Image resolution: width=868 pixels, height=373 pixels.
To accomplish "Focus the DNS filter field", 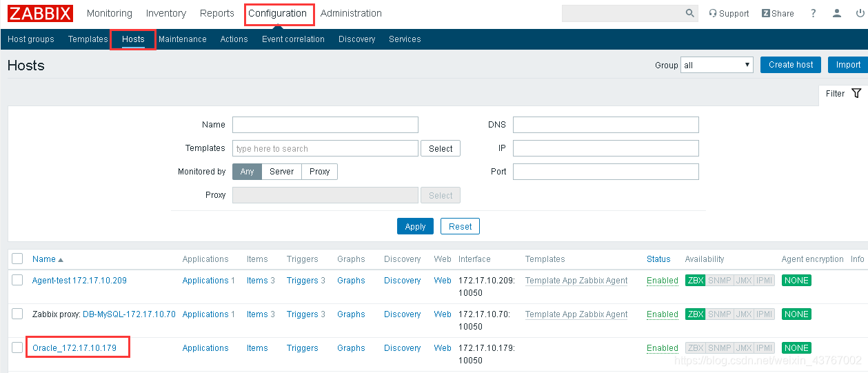I will (606, 125).
